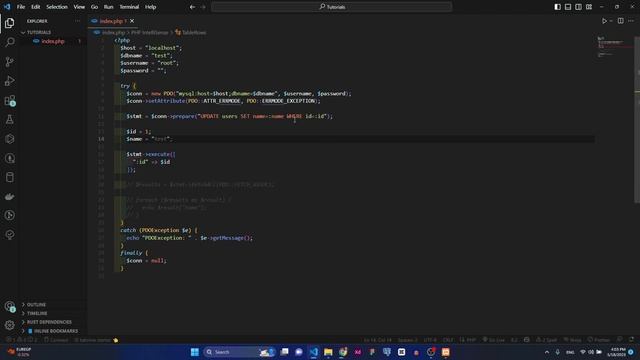Close the index.php editor tab
This screenshot has height=360, width=640.
point(132,21)
